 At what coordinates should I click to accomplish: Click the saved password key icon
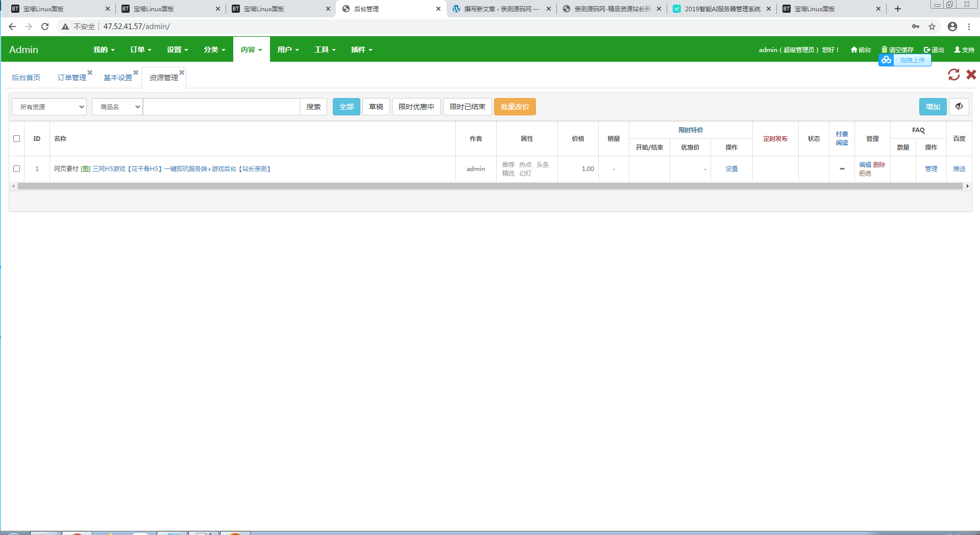coord(916,27)
